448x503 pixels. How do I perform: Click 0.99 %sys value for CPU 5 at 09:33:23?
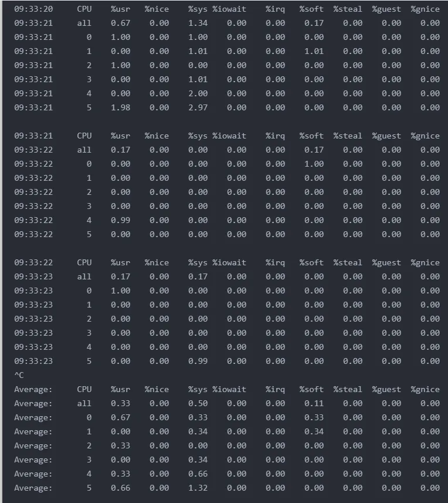tap(198, 361)
